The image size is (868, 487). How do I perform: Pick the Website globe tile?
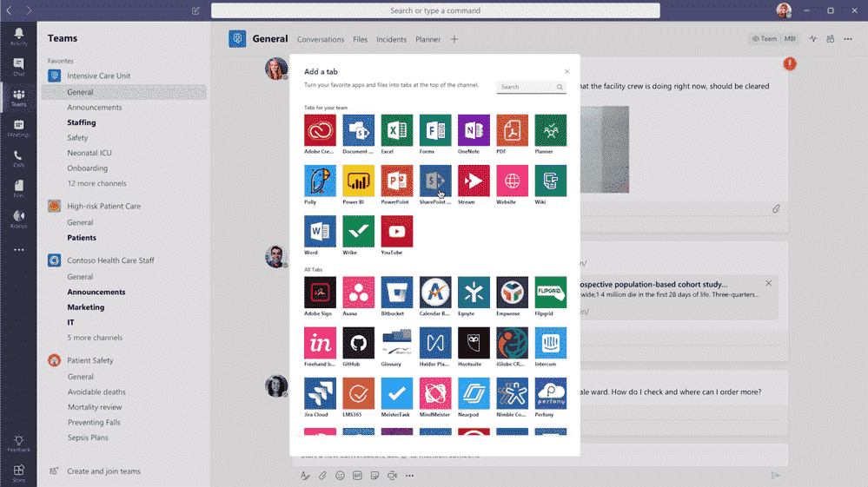tap(512, 181)
